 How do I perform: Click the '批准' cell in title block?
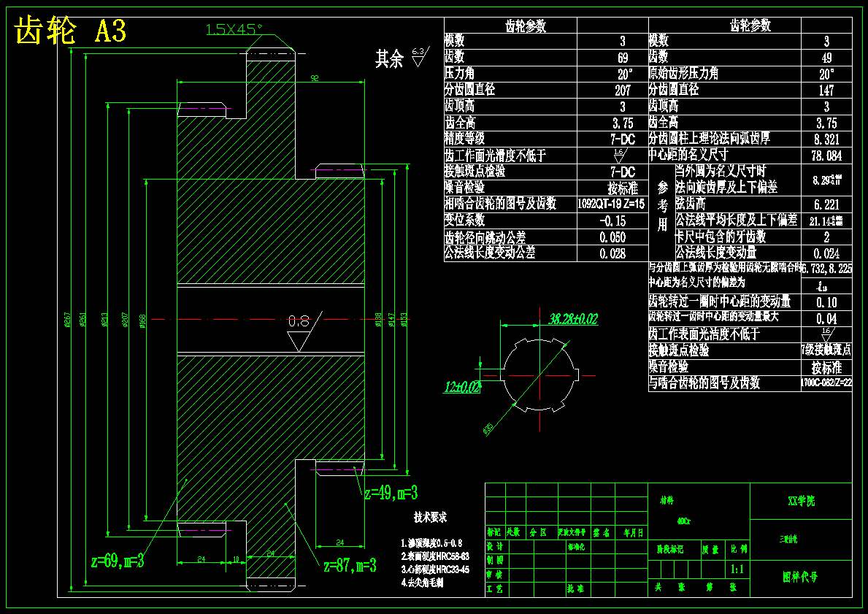pos(575,589)
